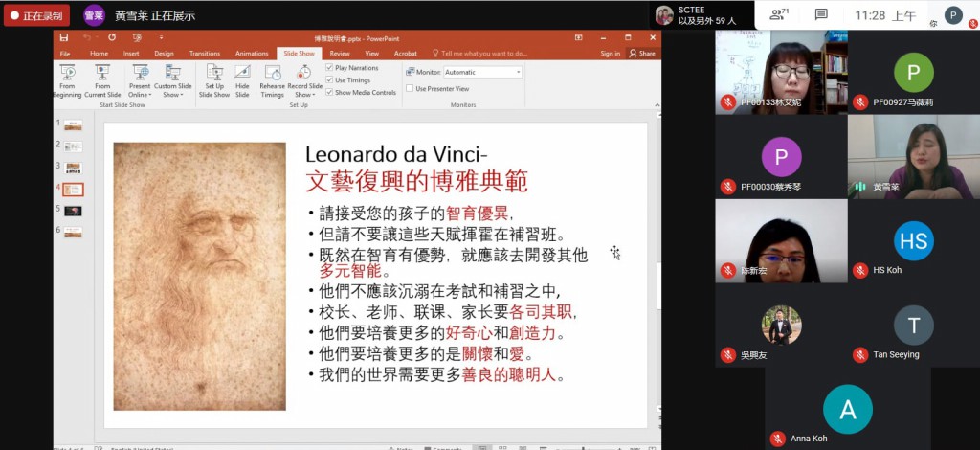Undo the last action
Image resolution: width=980 pixels, height=450 pixels.
pos(87,37)
